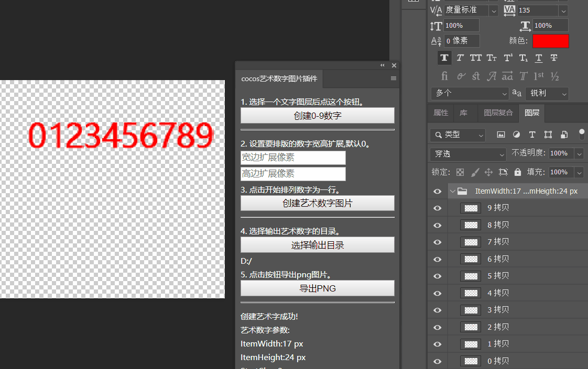
Task: Toggle Faux Italic text style
Action: click(x=460, y=58)
